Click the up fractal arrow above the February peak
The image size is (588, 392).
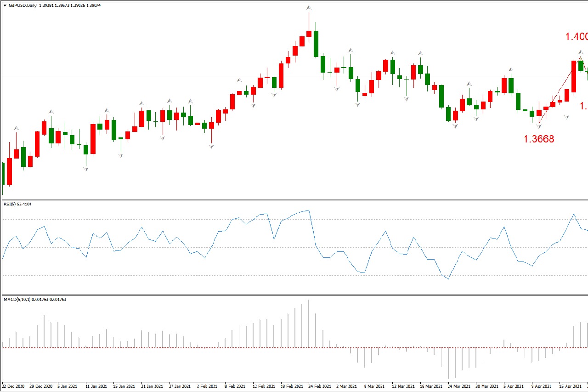pyautogui.click(x=309, y=8)
